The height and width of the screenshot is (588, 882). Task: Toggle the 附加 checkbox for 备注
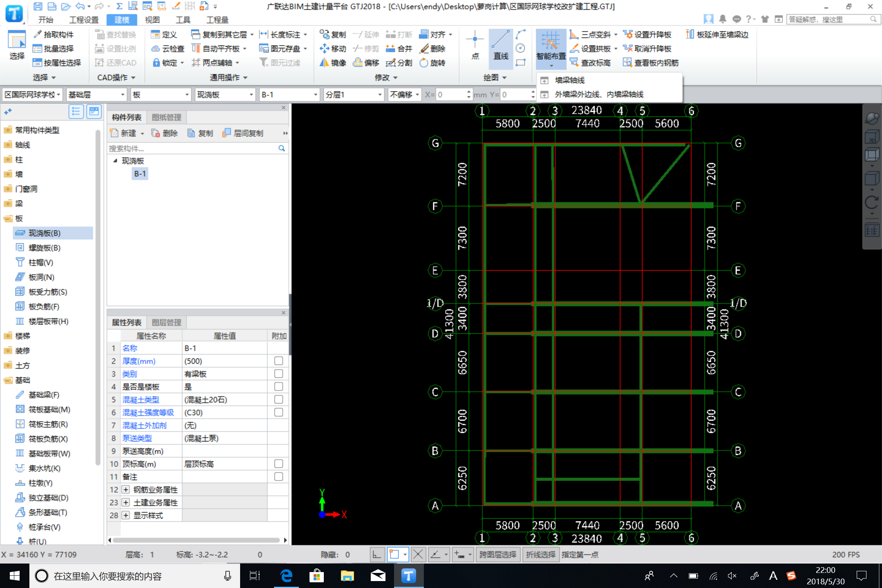tap(278, 477)
